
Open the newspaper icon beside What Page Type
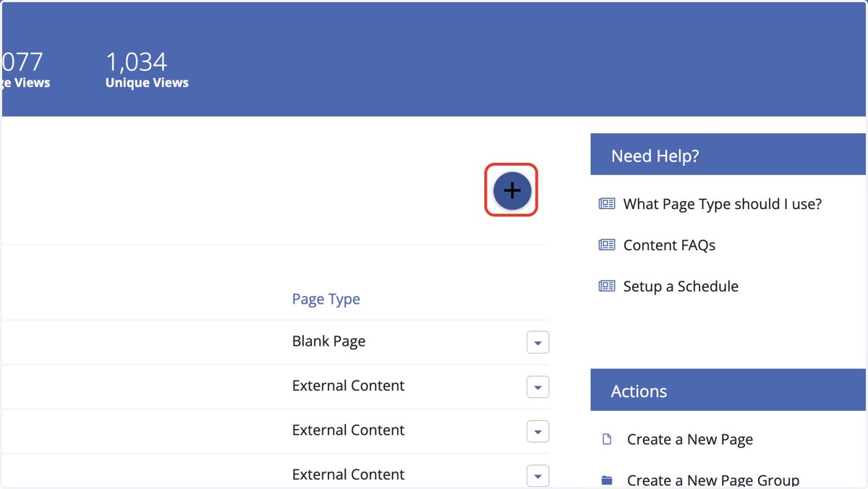(x=606, y=204)
